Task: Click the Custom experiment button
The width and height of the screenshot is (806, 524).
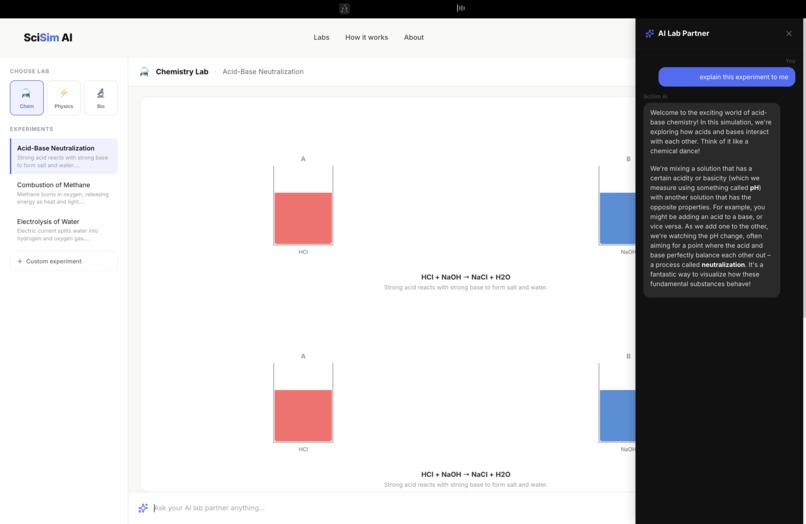Action: (x=64, y=261)
